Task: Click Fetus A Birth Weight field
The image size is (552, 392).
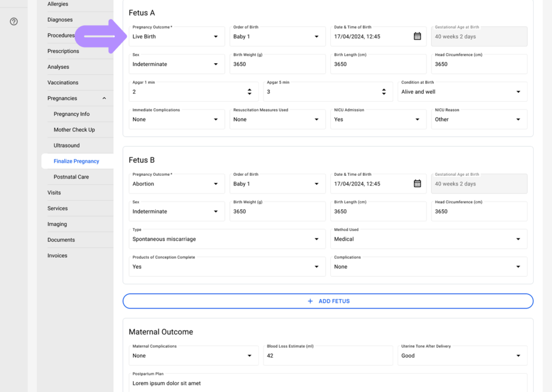Action: pos(277,64)
